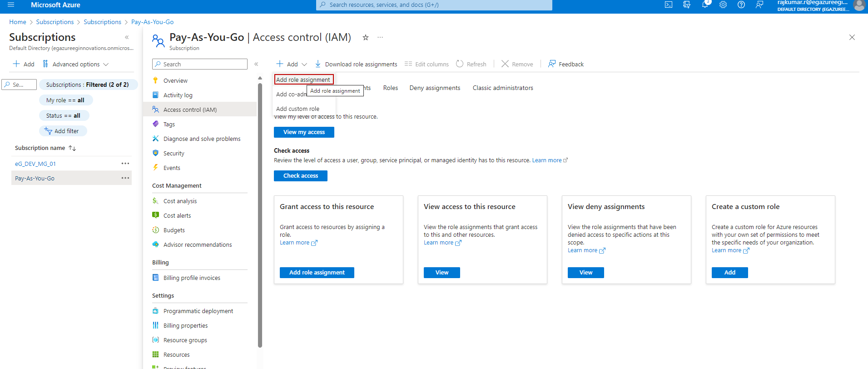Screen dimensions: 868x369
Task: Click the subscriptions search field
Action: coord(19,85)
